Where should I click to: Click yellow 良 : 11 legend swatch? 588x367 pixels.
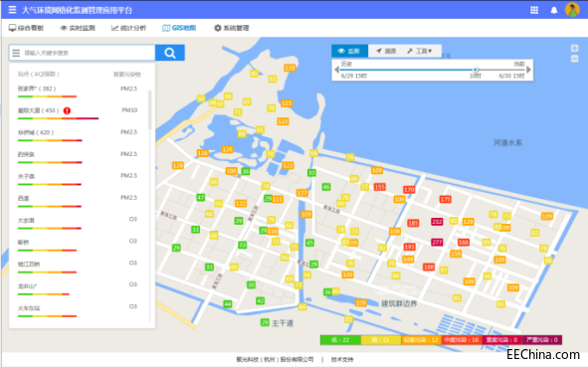(381, 339)
